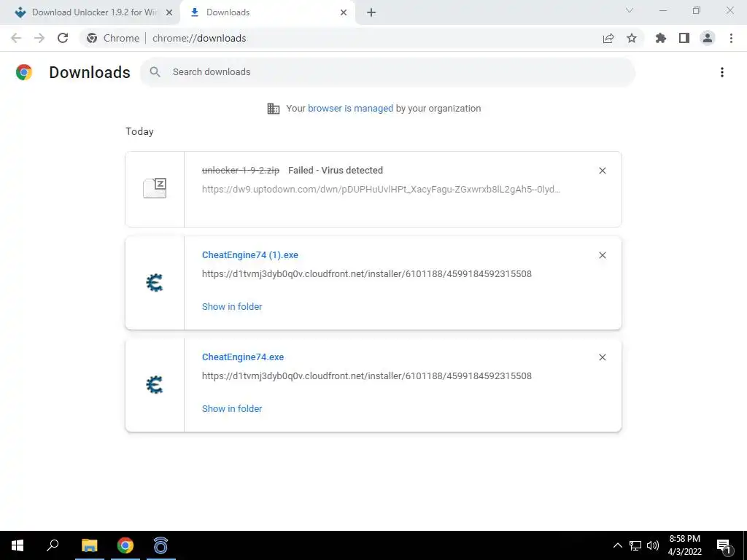747x560 pixels.
Task: Show hidden system tray icons
Action: click(617, 545)
